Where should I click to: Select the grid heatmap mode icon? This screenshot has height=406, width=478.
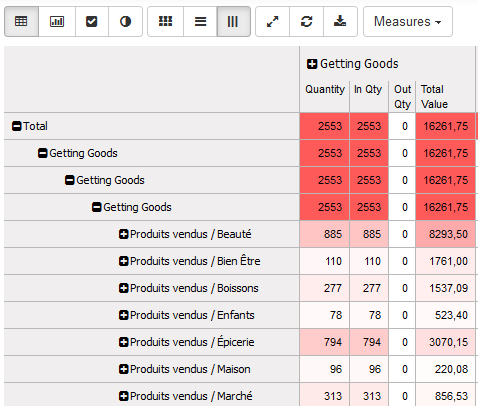coord(165,21)
